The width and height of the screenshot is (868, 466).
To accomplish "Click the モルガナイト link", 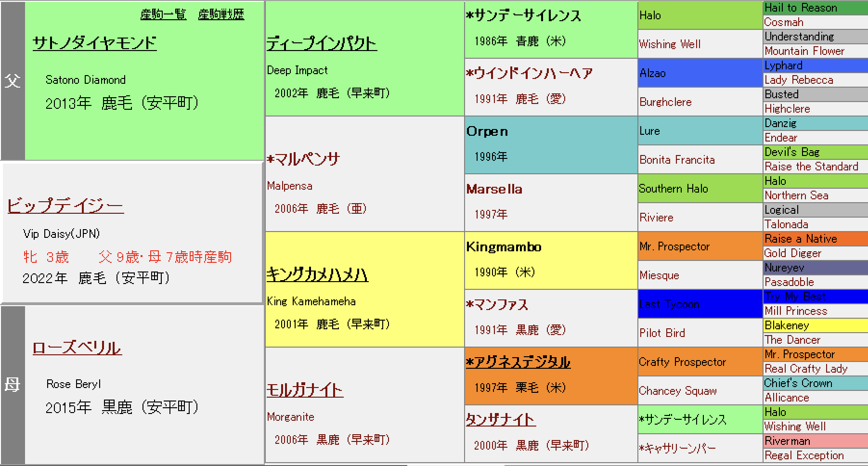I will click(x=305, y=390).
